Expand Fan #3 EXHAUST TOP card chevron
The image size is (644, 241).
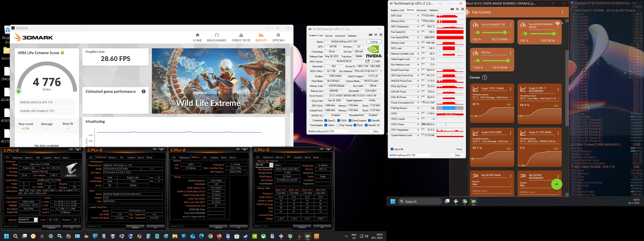tap(511, 39)
